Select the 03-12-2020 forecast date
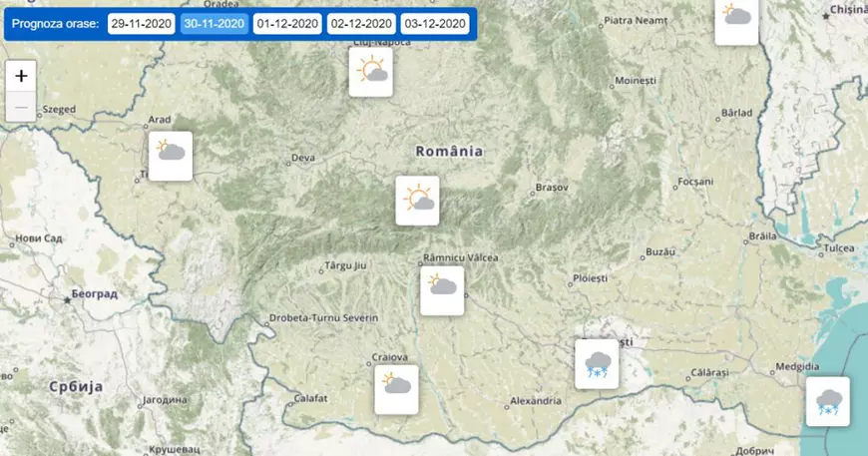868x456 pixels. 435,23
